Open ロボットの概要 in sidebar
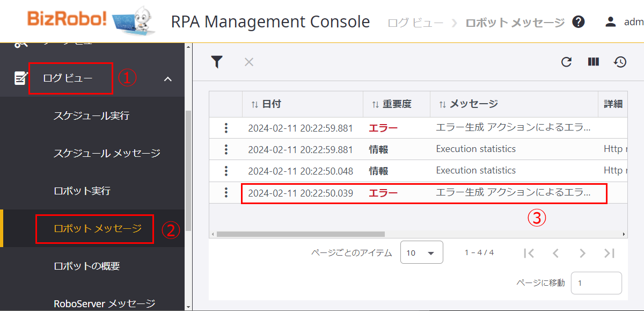644x311 pixels. point(86,266)
